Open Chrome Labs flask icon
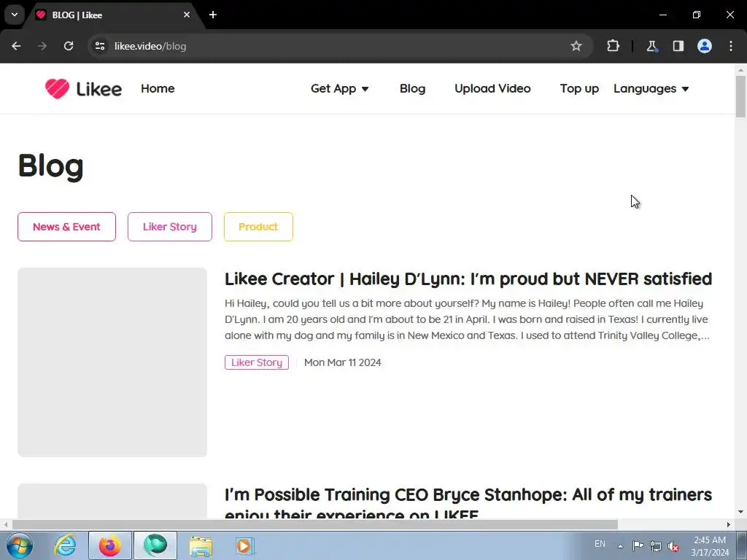Viewport: 747px width, 560px height. 651,46
